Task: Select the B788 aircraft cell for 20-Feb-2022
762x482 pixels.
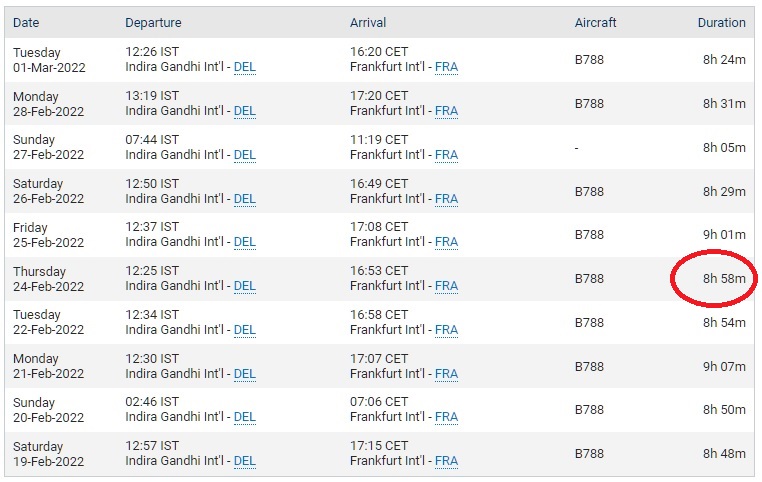Action: pos(589,410)
